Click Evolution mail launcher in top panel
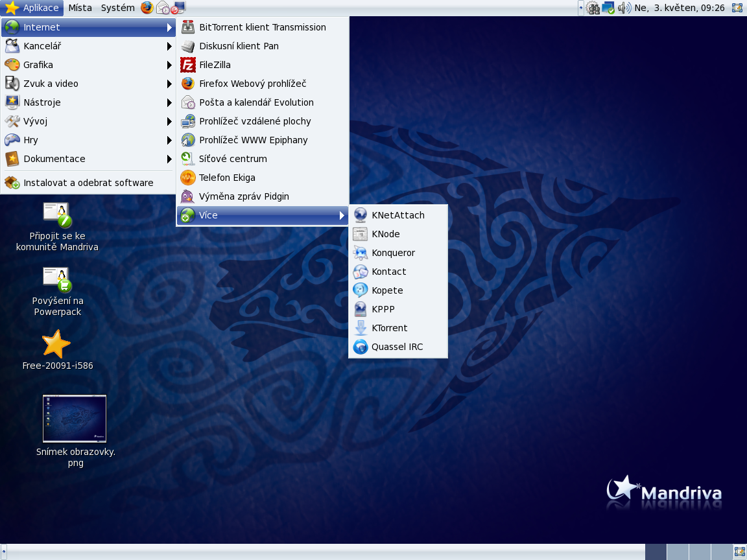Image resolution: width=747 pixels, height=560 pixels. pos(163,8)
